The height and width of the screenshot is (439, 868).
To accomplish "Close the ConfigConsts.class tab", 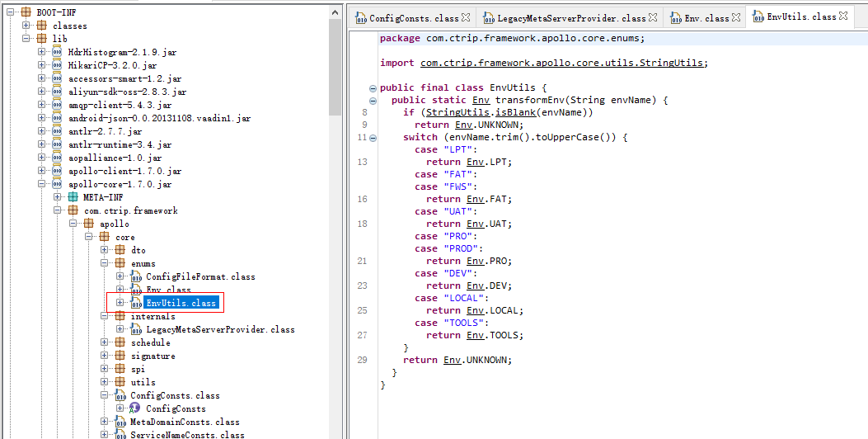I will [466, 17].
